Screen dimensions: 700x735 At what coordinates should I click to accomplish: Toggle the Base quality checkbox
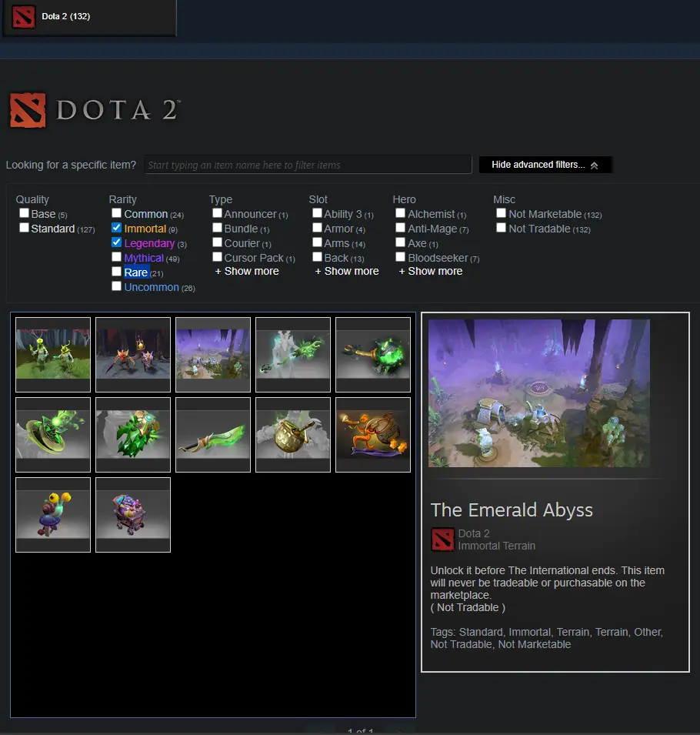[x=24, y=213]
